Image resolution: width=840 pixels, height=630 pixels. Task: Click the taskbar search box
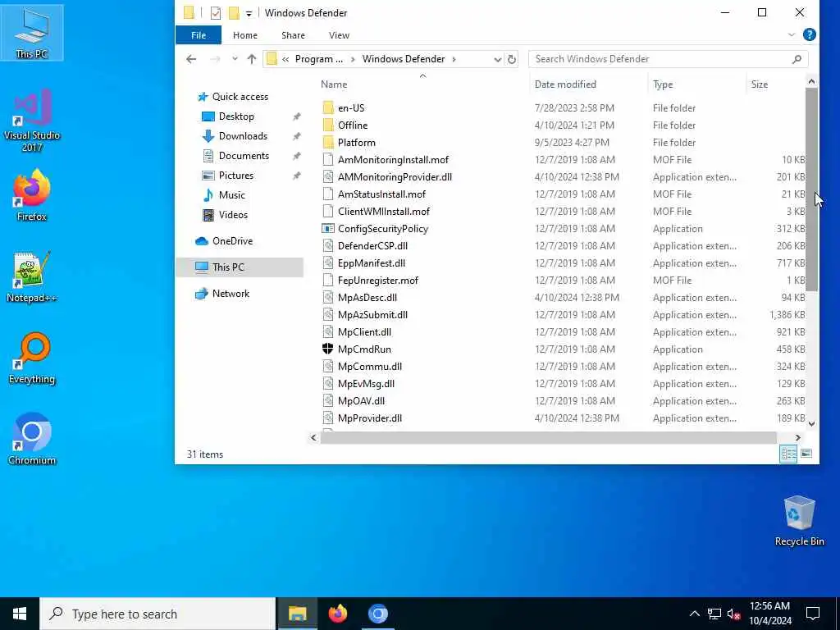pos(157,614)
